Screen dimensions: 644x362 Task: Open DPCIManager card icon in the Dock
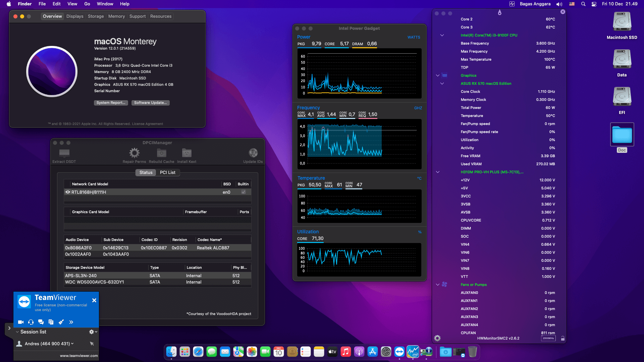[x=426, y=352]
